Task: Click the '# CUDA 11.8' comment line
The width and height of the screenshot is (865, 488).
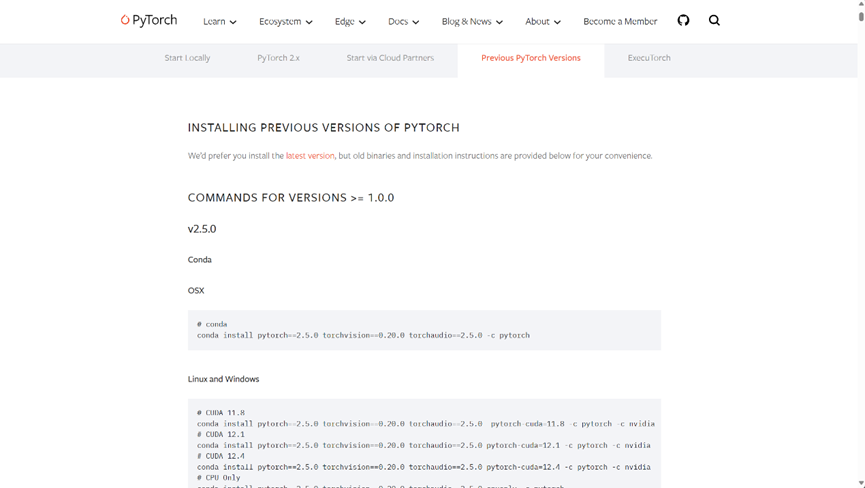Action: tap(221, 412)
